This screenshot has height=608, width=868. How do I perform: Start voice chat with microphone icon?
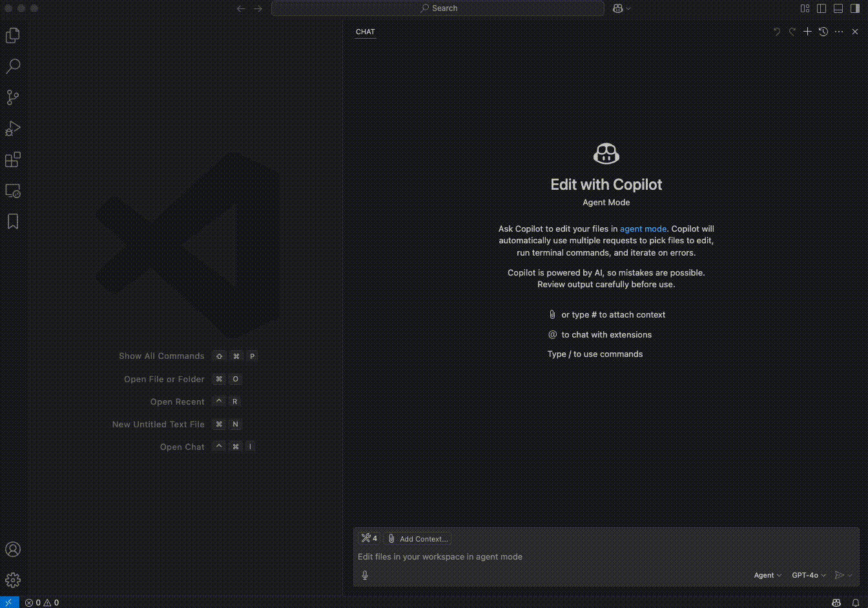pos(365,575)
